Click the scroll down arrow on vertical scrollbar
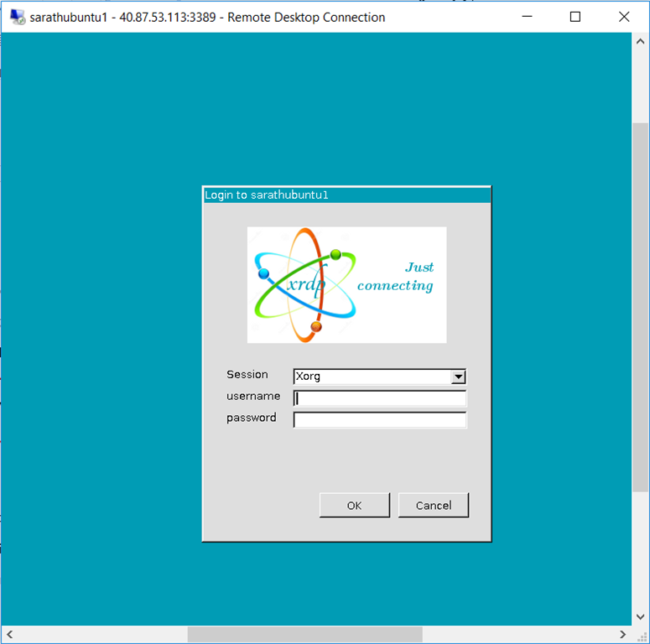 point(641,617)
